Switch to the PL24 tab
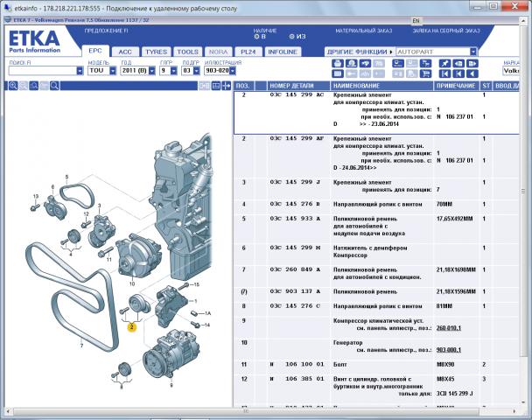532x420 pixels. pos(248,52)
